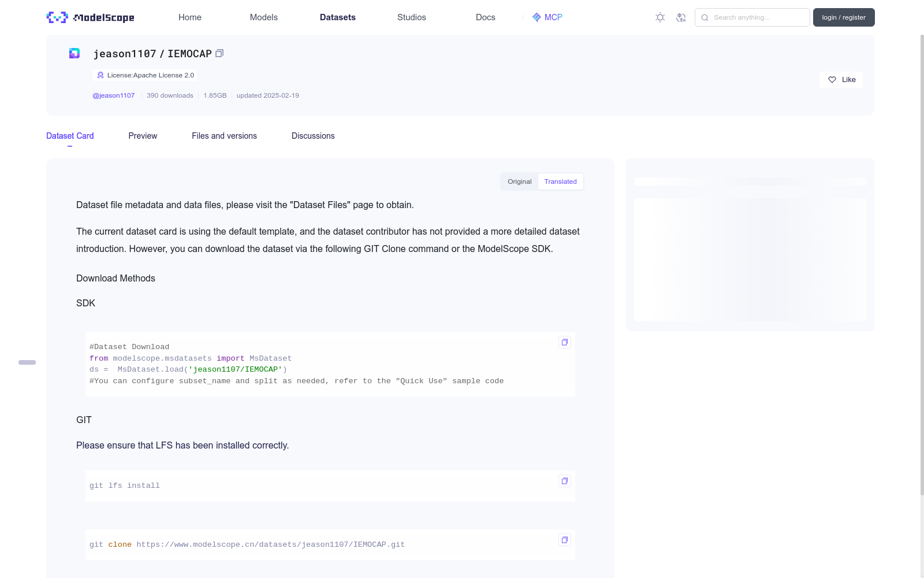The image size is (924, 578).
Task: Switch to the Preview tab
Action: (143, 136)
